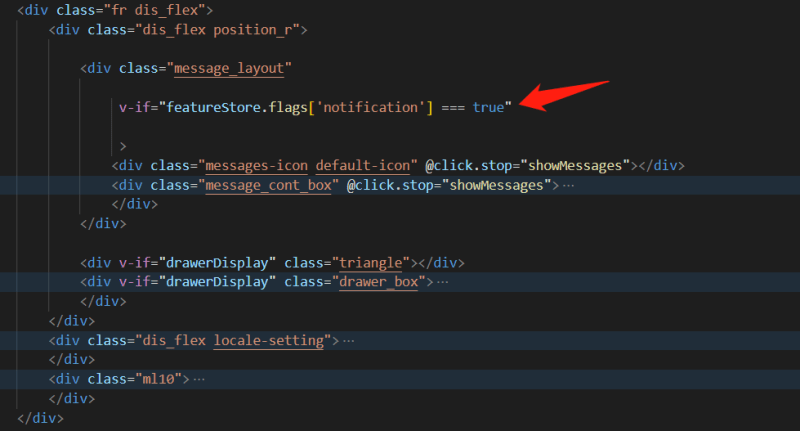Click 'fr' class in the first line
The height and width of the screenshot is (431, 800).
(x=118, y=10)
